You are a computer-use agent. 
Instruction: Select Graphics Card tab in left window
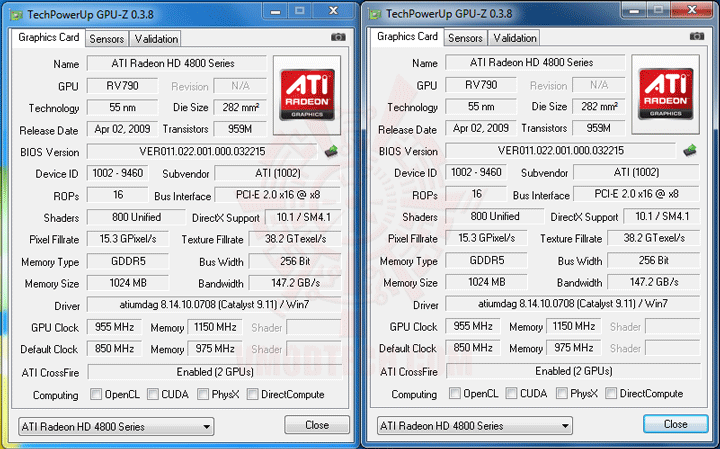(48, 37)
